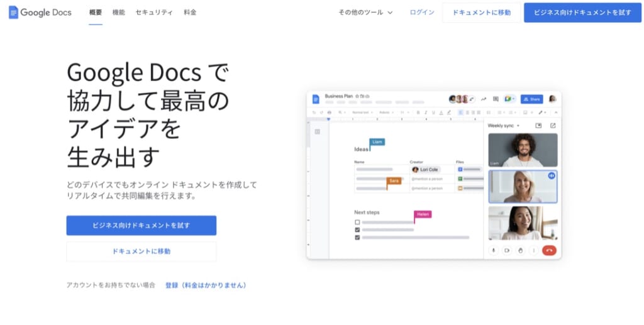Viewport: 644px width, 325px height.
Task: Click the highlighted blonde woman's video tile
Action: click(x=523, y=187)
